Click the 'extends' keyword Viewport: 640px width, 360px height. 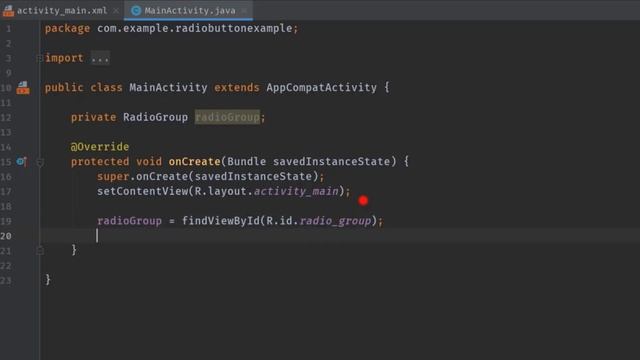pos(237,87)
